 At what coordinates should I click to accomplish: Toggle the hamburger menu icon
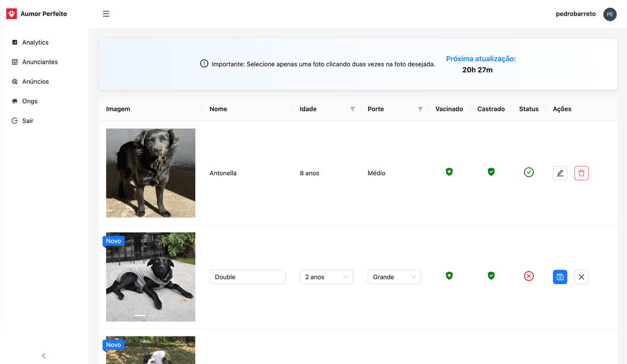coord(106,14)
